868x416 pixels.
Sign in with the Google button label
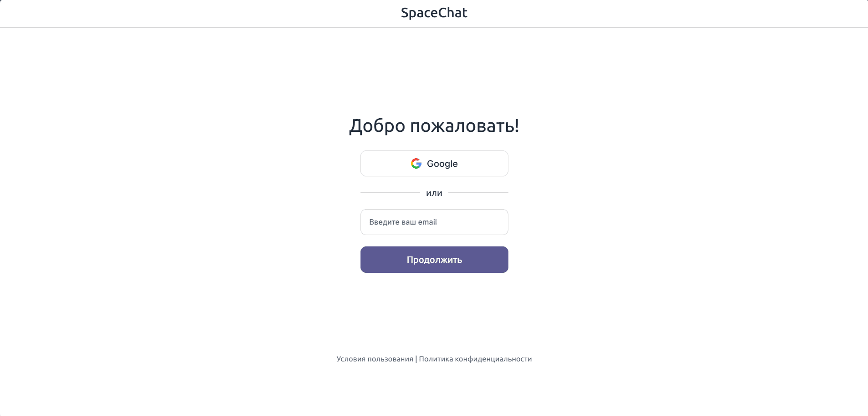[442, 164]
